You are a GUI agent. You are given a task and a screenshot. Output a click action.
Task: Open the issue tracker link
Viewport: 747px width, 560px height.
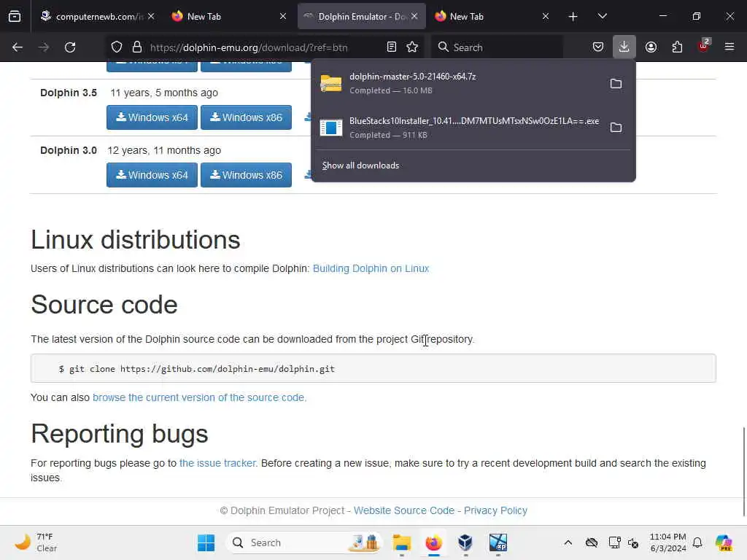[x=218, y=463]
